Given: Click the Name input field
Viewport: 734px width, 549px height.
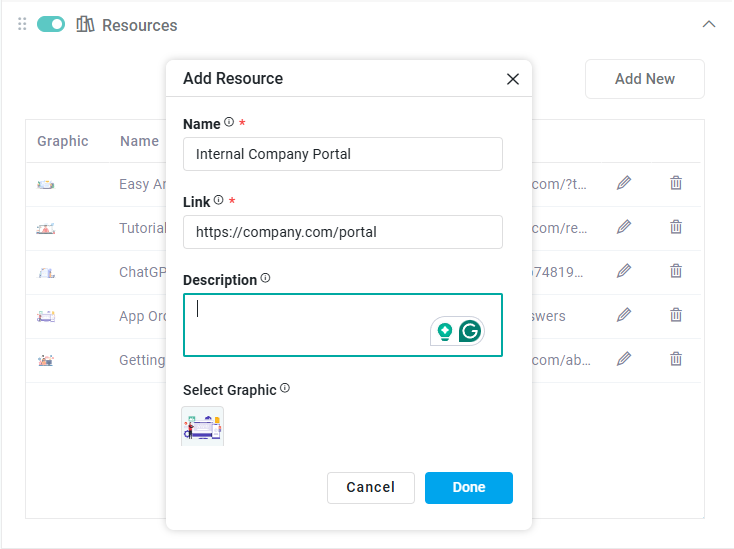Looking at the screenshot, I should 342,154.
